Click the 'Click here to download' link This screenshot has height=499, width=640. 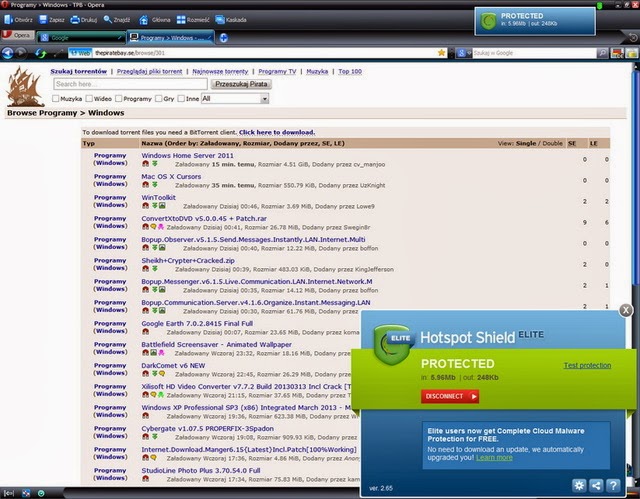click(277, 132)
